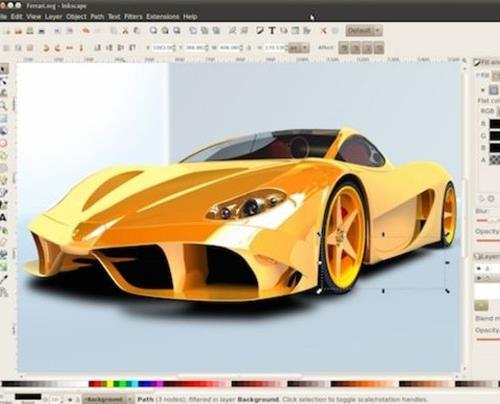This screenshot has height=404, width=500.
Task: Select the Node edit tool
Action: [x=4, y=81]
